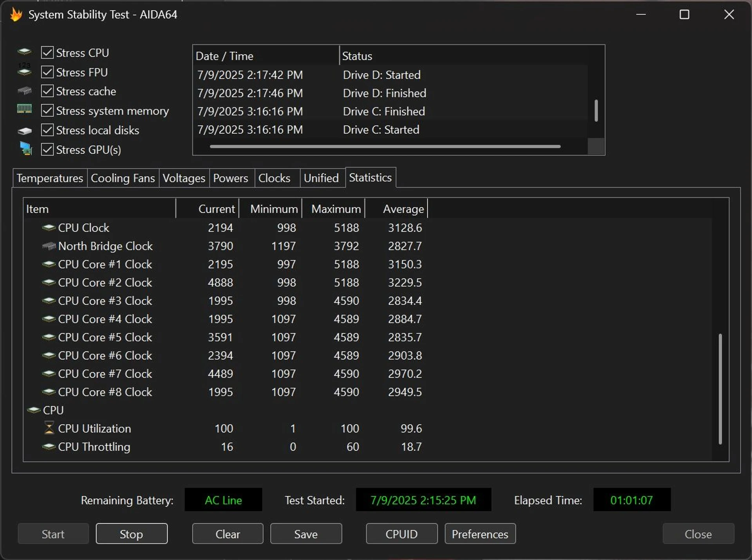Viewport: 752px width, 560px height.
Task: Save the test results
Action: click(306, 534)
